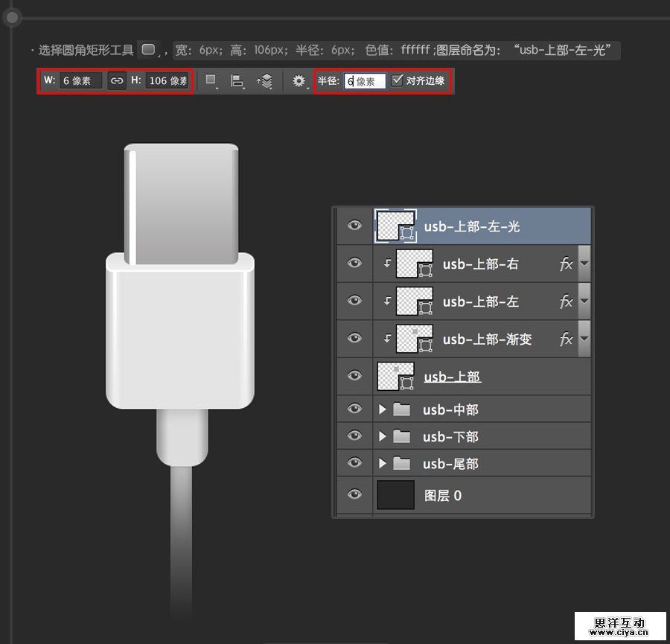Click the black thumbnail of 图层 0

pyautogui.click(x=395, y=494)
